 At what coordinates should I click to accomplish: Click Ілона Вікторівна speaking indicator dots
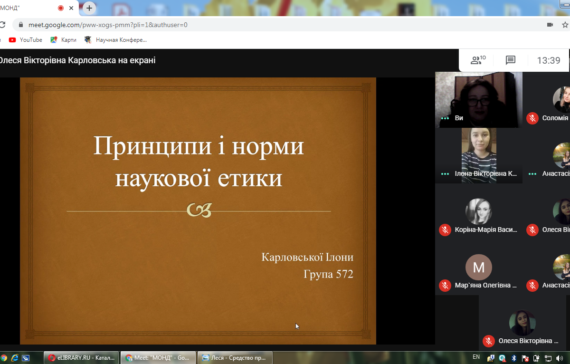click(445, 174)
